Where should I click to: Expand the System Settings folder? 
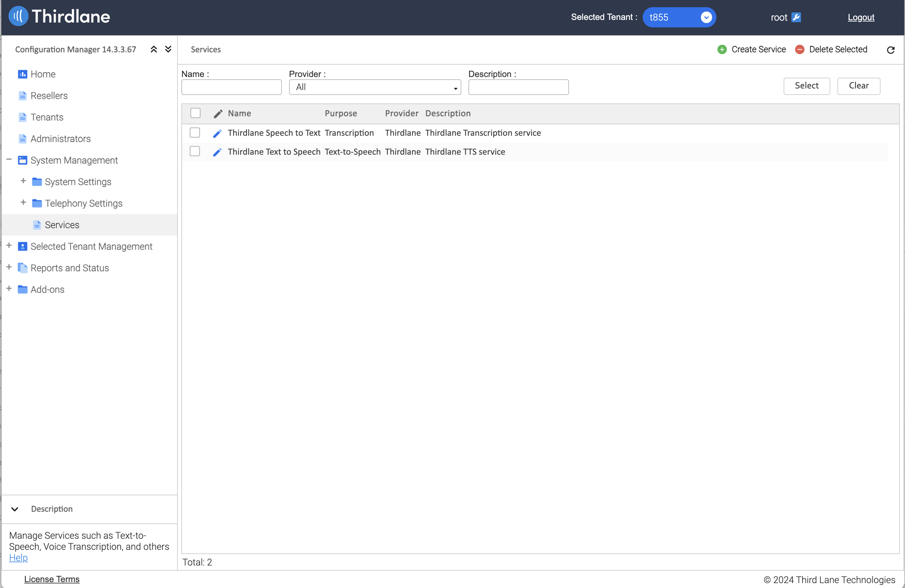click(23, 181)
